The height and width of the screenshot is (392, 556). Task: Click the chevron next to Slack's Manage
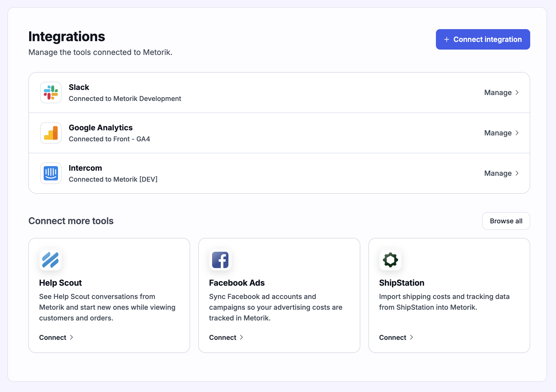pos(517,93)
